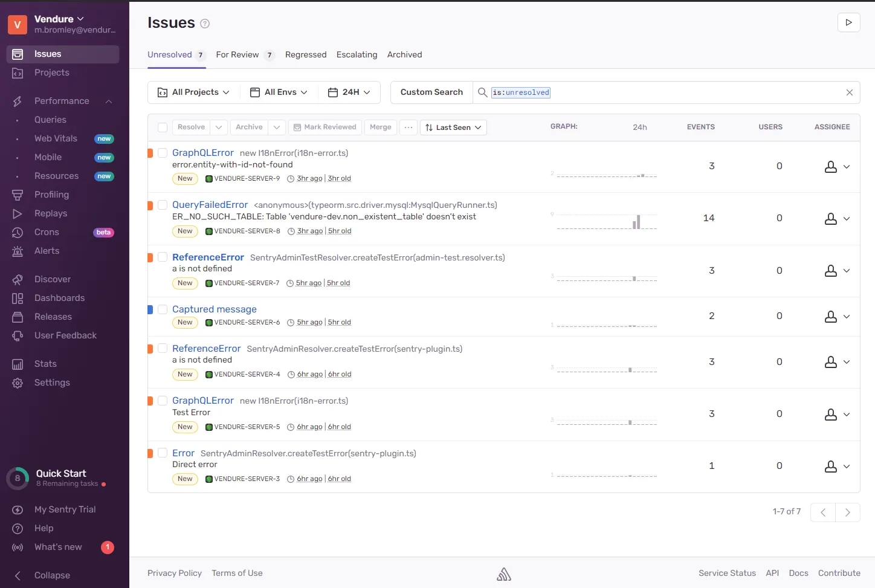Open Profiling icon in sidebar
Screen dimensions: 875x588
18,195
